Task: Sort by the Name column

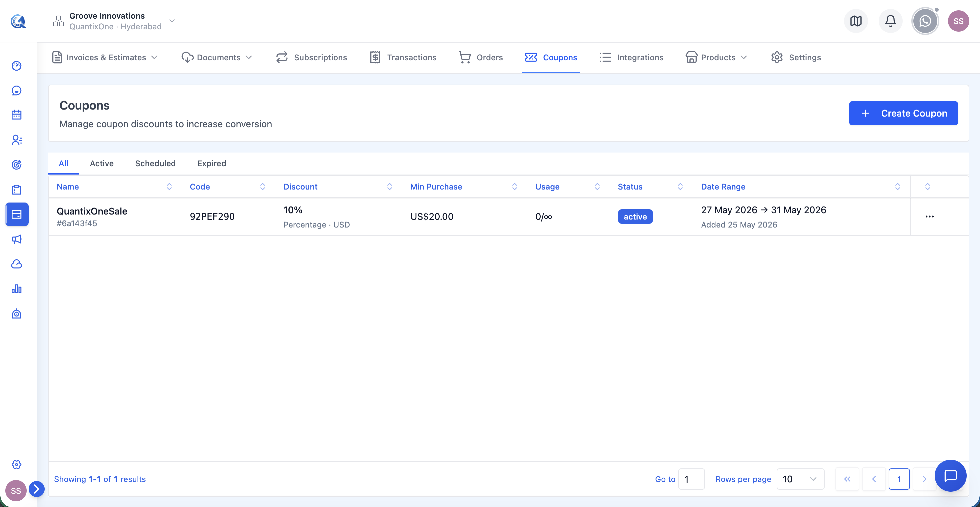Action: (169, 187)
